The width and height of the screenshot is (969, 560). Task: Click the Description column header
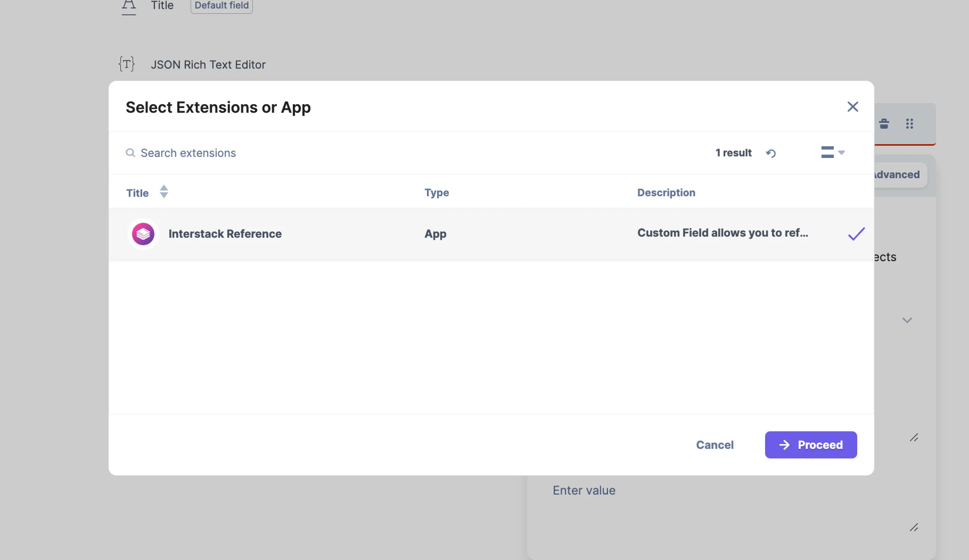point(666,192)
